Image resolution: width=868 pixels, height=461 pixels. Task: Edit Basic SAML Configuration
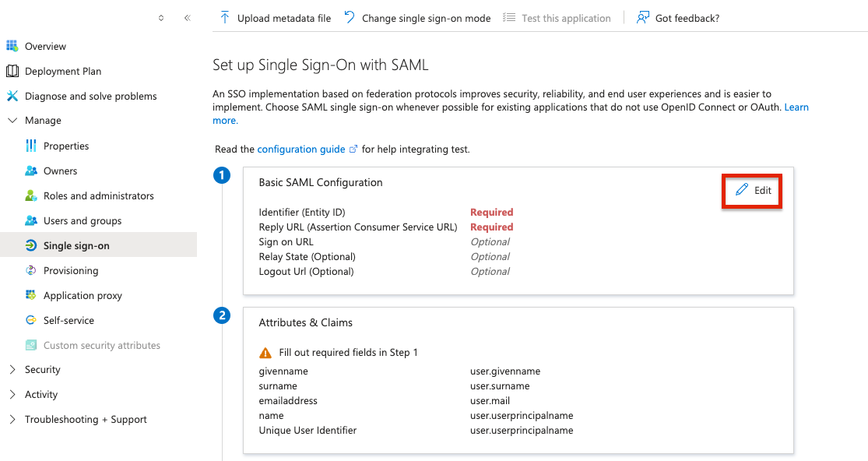pos(754,190)
